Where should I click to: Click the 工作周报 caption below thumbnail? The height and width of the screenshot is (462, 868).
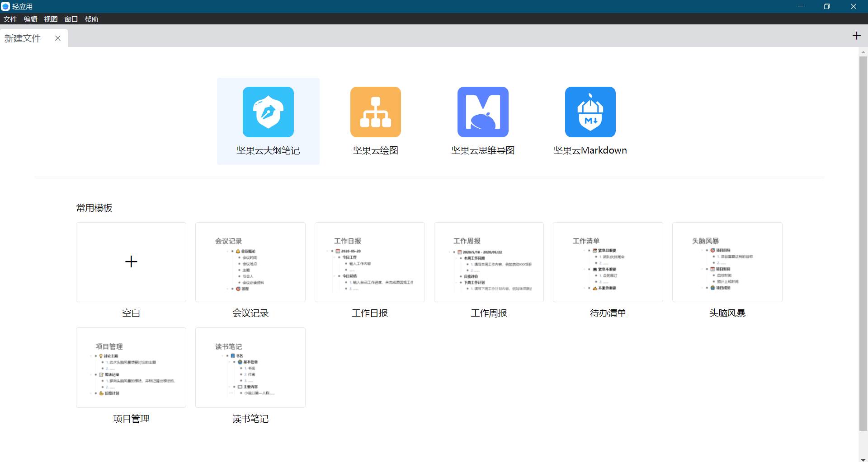(x=489, y=313)
